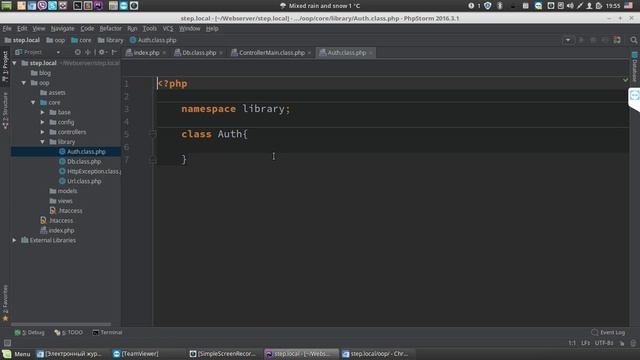The width and height of the screenshot is (640, 360).
Task: Toggle the 1: Project tool window
Action: point(5,67)
